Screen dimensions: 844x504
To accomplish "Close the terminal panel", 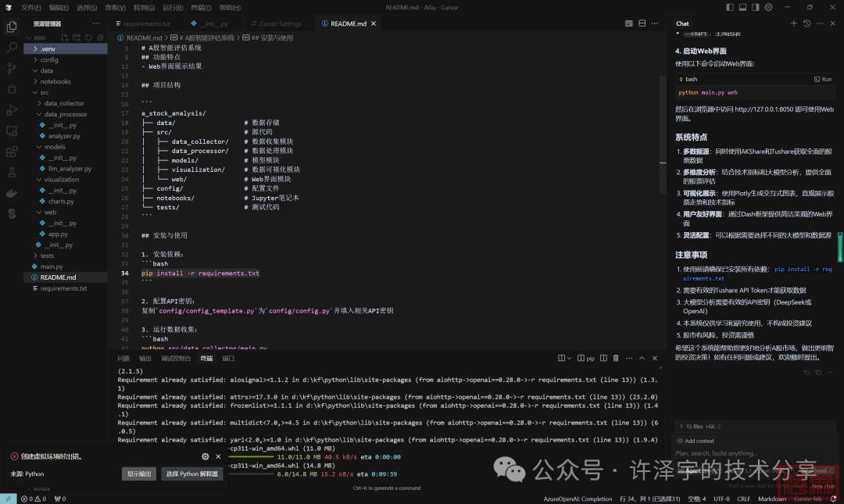I will point(655,358).
